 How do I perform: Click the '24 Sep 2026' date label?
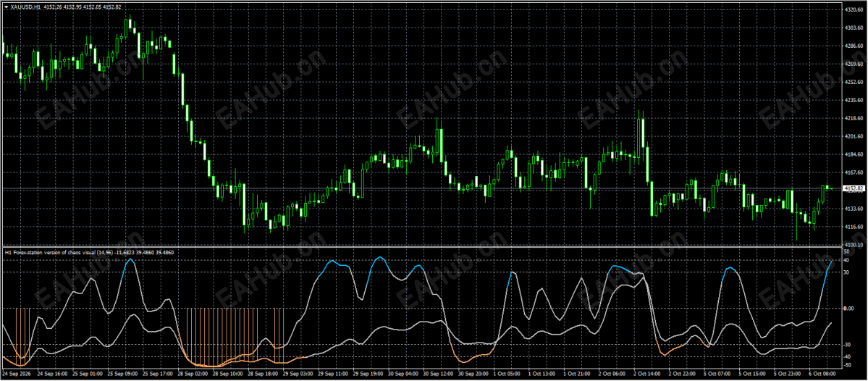pos(16,374)
